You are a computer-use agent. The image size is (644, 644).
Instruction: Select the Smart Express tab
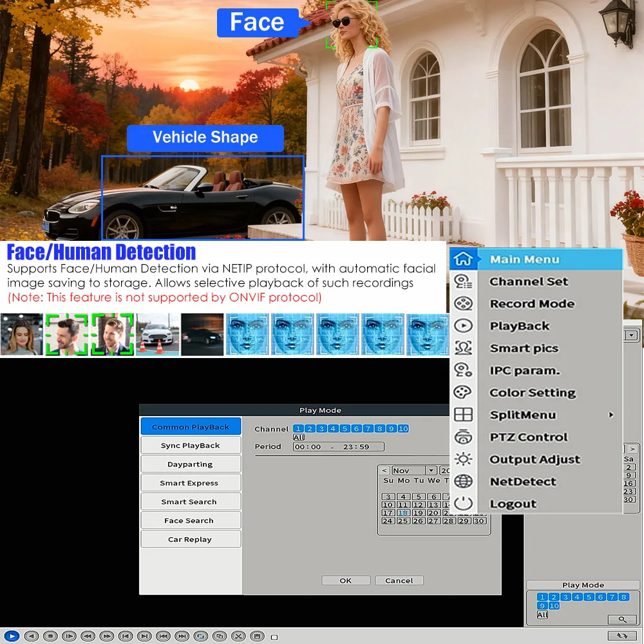coord(191,483)
